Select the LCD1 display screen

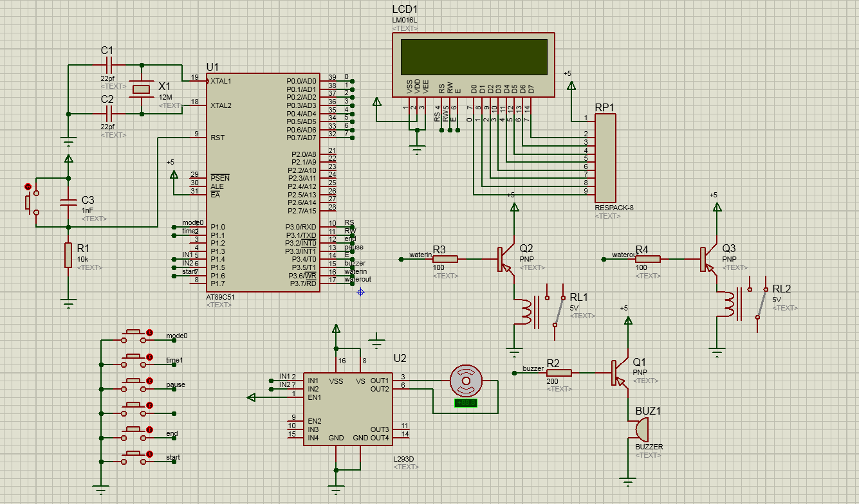474,57
